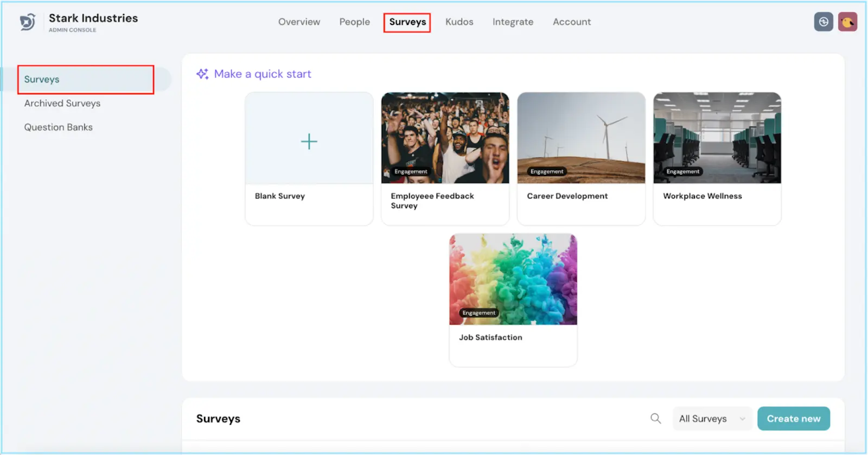Viewport: 868px width, 455px height.
Task: Click the sparkle icon beside Make a quick start
Action: (202, 74)
